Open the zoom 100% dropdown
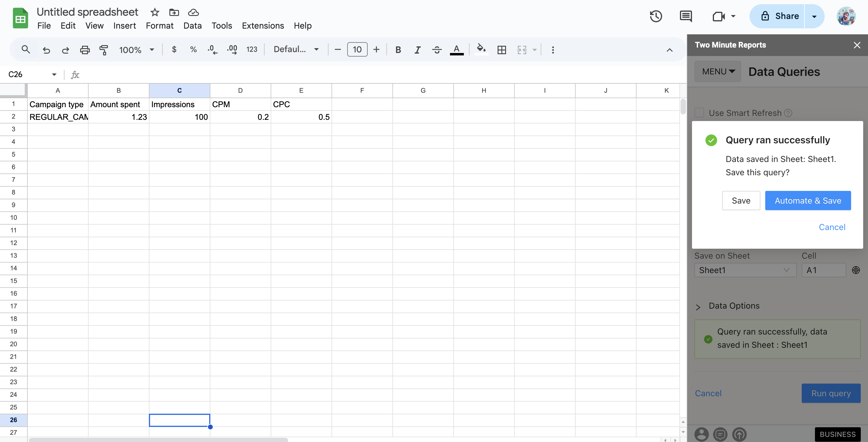The image size is (868, 442). point(136,50)
